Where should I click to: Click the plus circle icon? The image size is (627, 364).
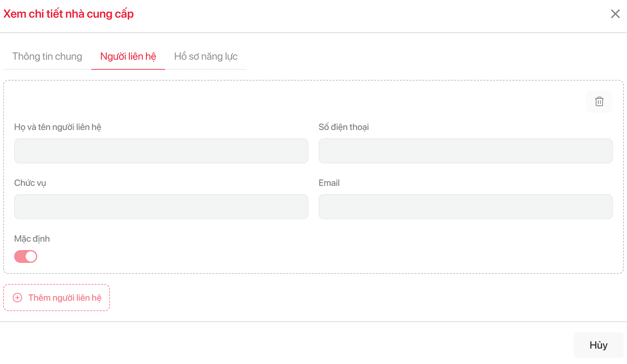pos(17,298)
